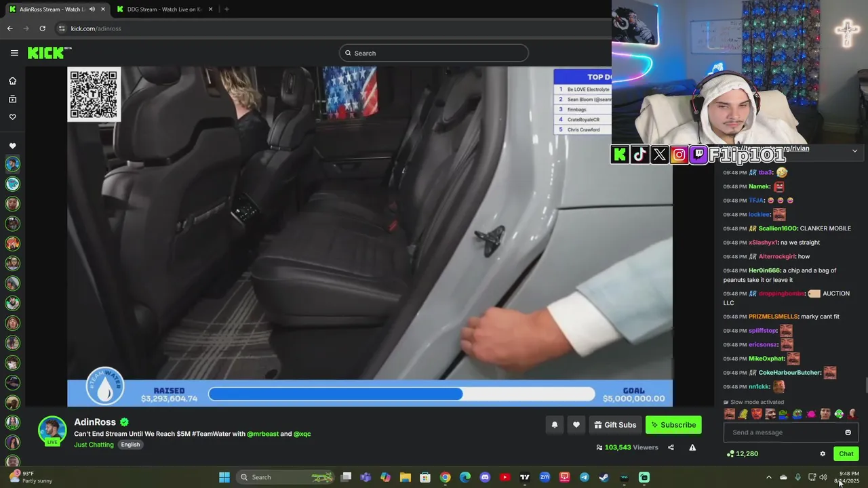The width and height of the screenshot is (868, 488).
Task: Click the Subscribe button
Action: pyautogui.click(x=673, y=425)
